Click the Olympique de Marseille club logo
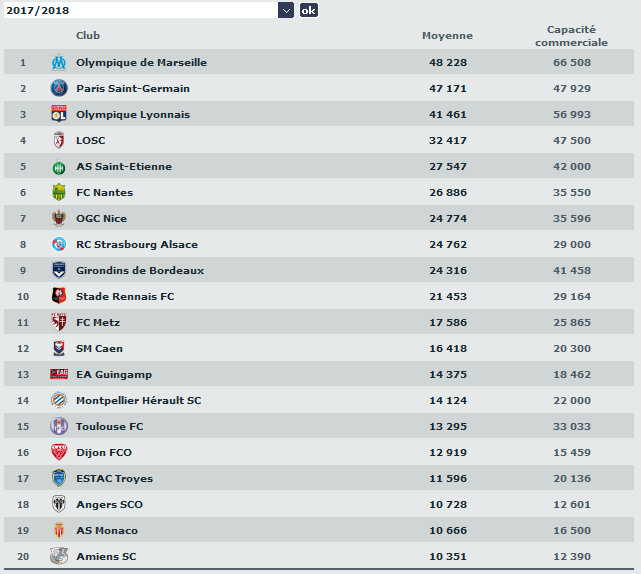Screen dimensions: 641x574 click(59, 62)
